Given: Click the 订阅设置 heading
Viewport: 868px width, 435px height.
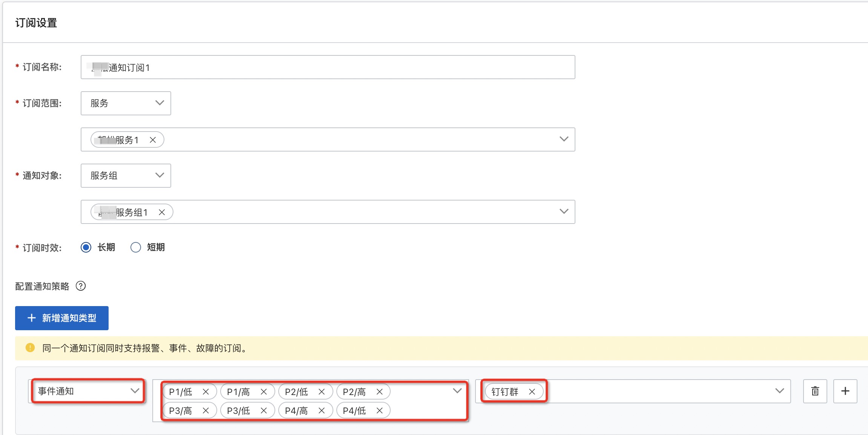Looking at the screenshot, I should pyautogui.click(x=36, y=23).
